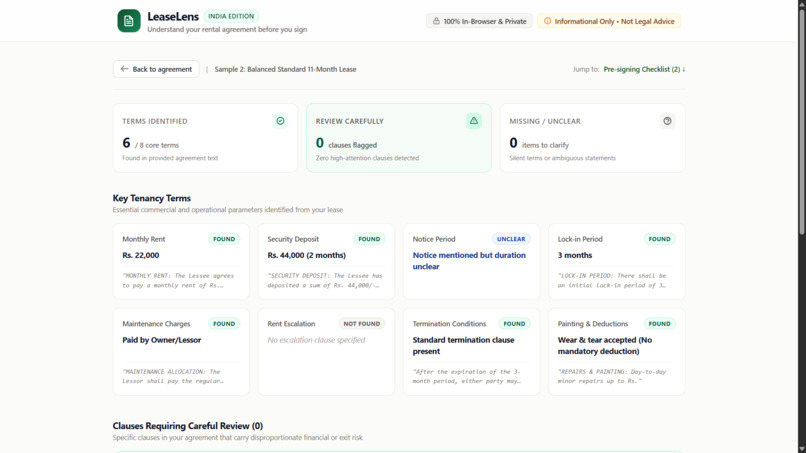Click the MAINTENANCE ALLOCATION quoted excerpt
Viewport: 806px width, 453px height.
pyautogui.click(x=173, y=376)
